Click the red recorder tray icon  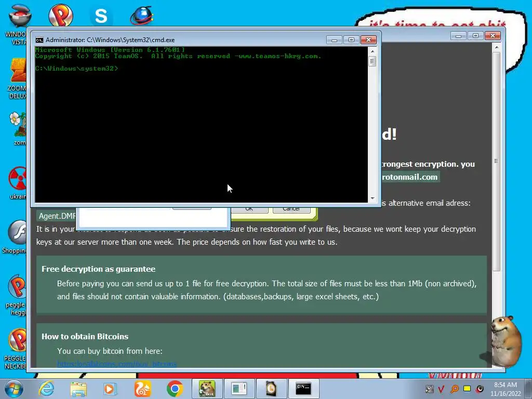(480, 389)
